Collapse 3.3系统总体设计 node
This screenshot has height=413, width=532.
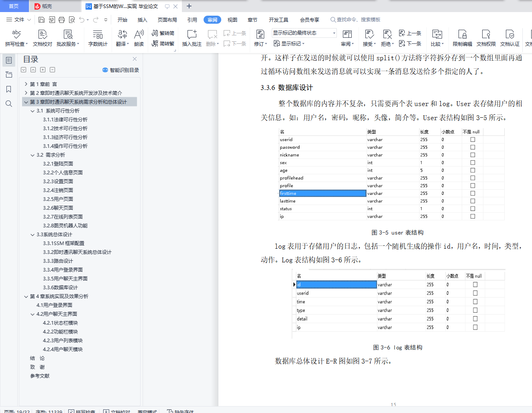pos(33,235)
